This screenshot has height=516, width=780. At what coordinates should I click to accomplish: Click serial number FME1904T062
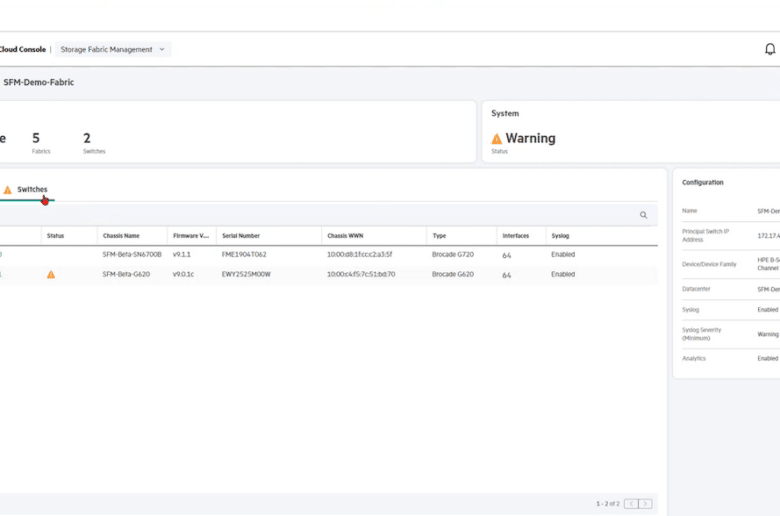point(244,254)
